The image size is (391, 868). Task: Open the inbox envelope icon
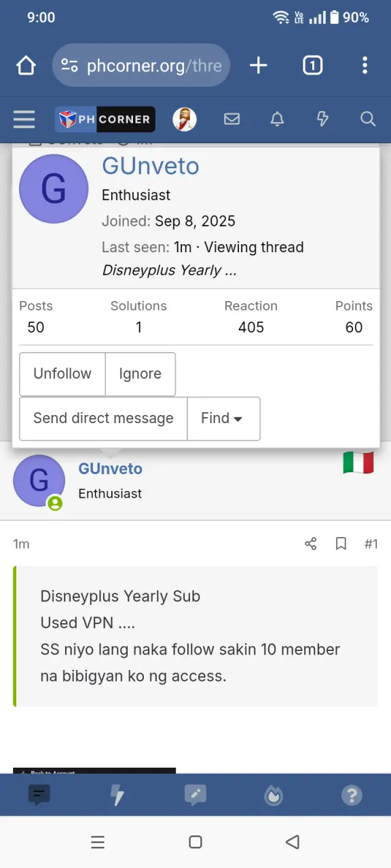(231, 119)
